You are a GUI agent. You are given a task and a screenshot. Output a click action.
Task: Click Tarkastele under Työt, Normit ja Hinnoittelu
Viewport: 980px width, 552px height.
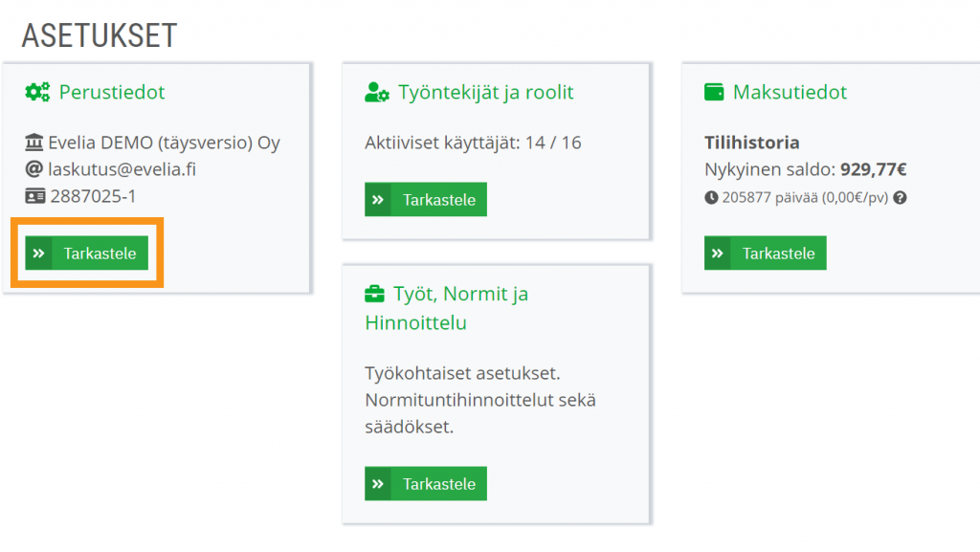click(x=426, y=483)
